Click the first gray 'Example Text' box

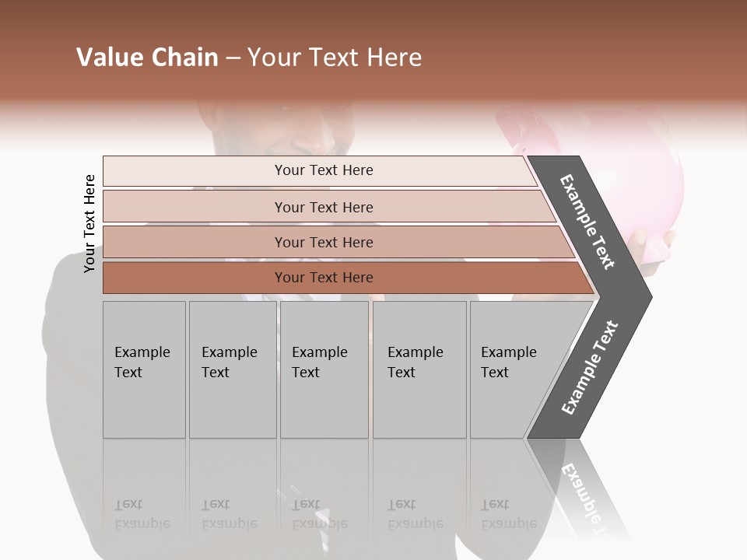[145, 369]
